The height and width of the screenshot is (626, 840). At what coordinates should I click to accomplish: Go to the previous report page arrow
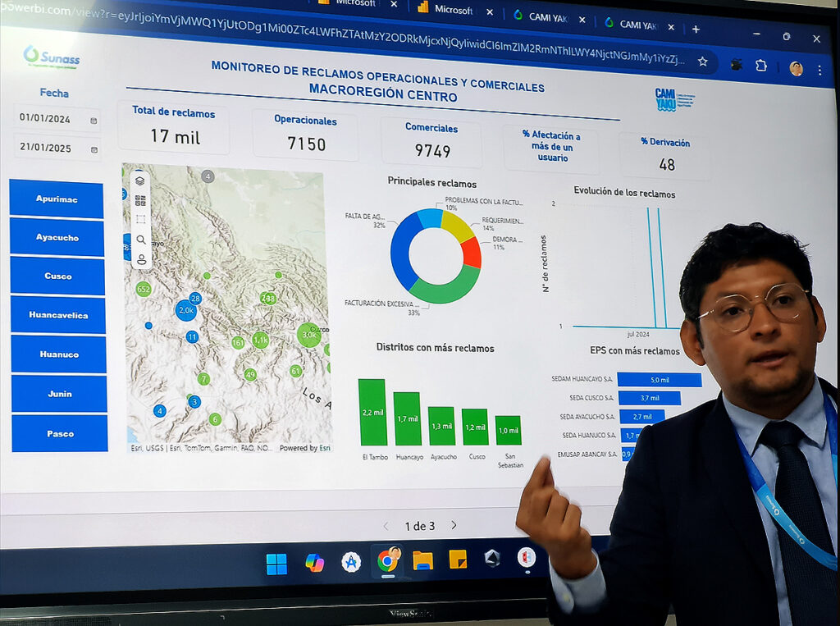pos(386,526)
